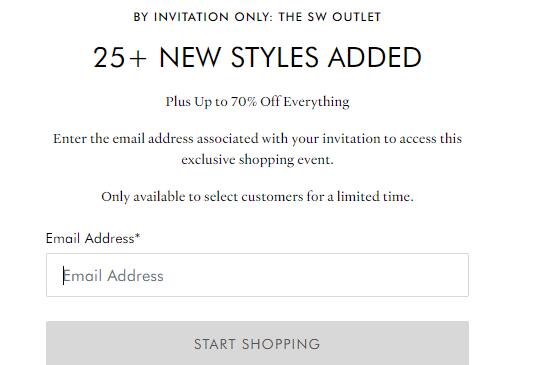Click the 'exclusive shopping event.' line
The height and width of the screenshot is (365, 534).
pos(257,160)
